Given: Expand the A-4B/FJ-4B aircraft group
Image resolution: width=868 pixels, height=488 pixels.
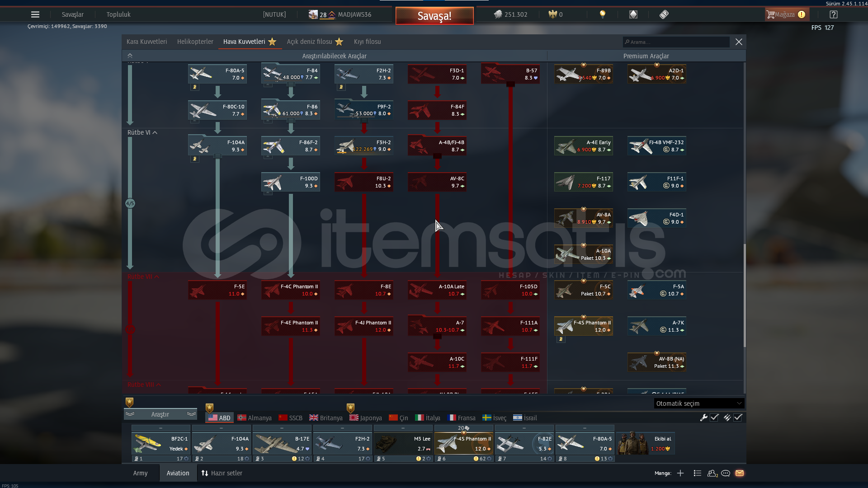Looking at the screenshot, I should tap(437, 156).
